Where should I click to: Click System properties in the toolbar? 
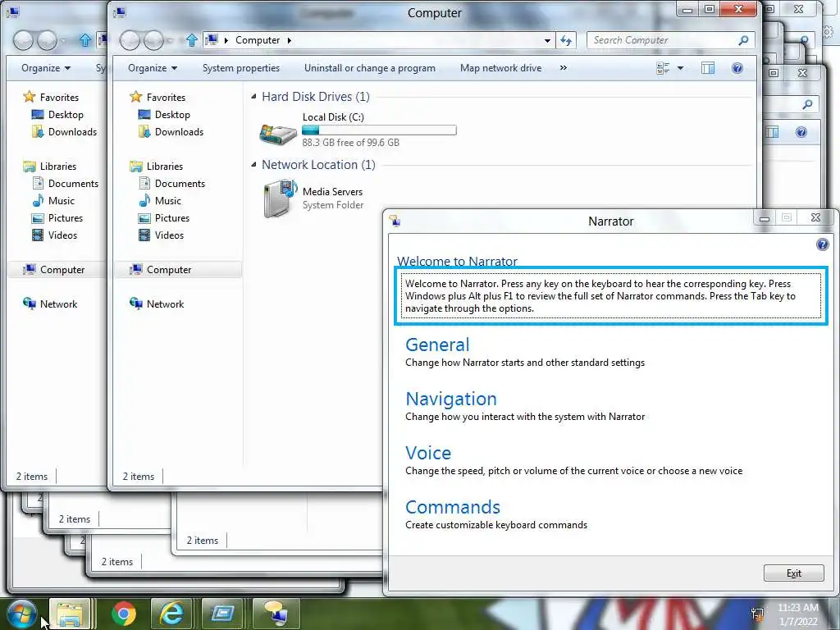click(x=241, y=68)
